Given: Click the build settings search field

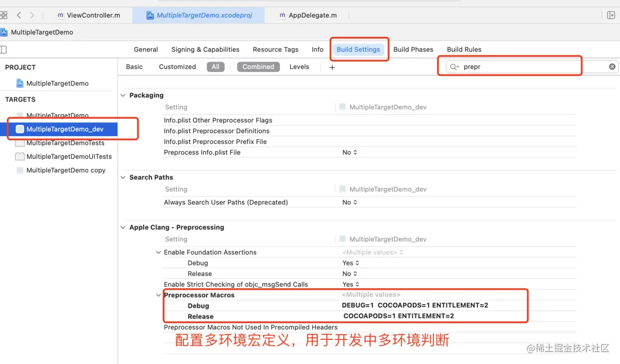Looking at the screenshot, I should 532,67.
